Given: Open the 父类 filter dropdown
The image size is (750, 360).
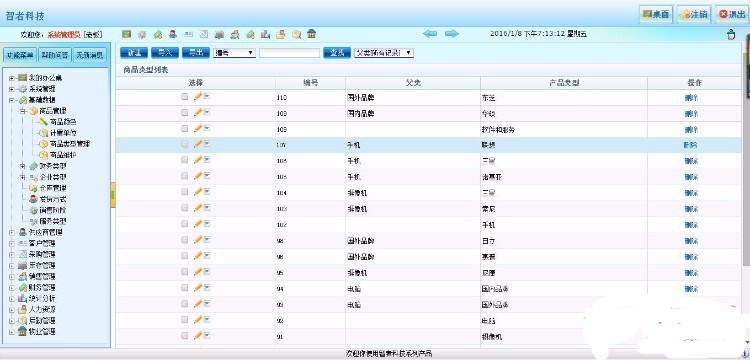Looking at the screenshot, I should click(384, 53).
